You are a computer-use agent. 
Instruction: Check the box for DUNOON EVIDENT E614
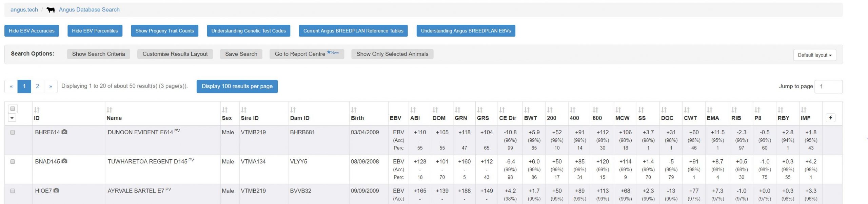click(x=13, y=132)
